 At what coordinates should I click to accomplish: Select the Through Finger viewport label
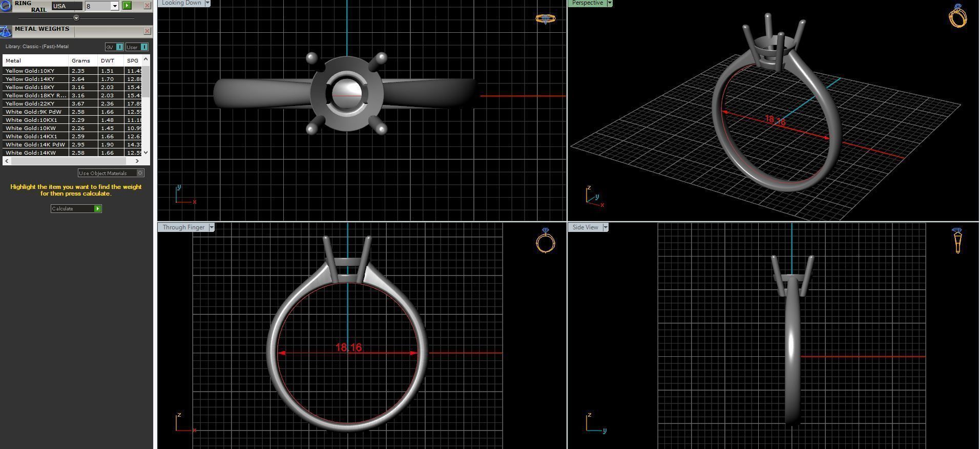(183, 227)
